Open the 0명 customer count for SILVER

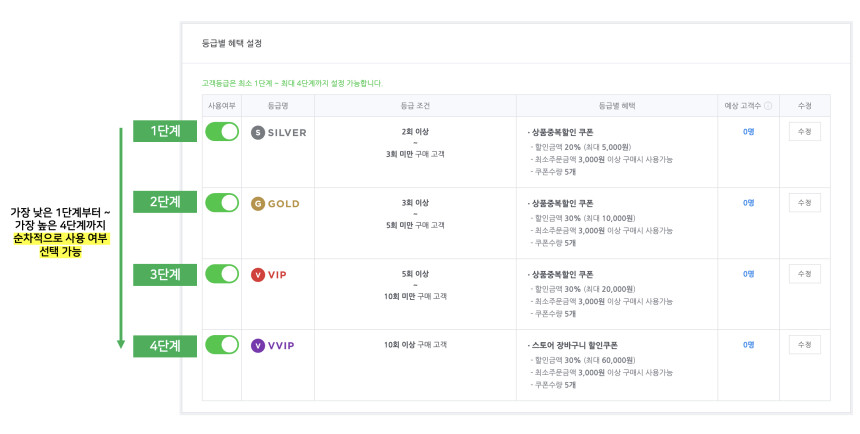tap(749, 132)
